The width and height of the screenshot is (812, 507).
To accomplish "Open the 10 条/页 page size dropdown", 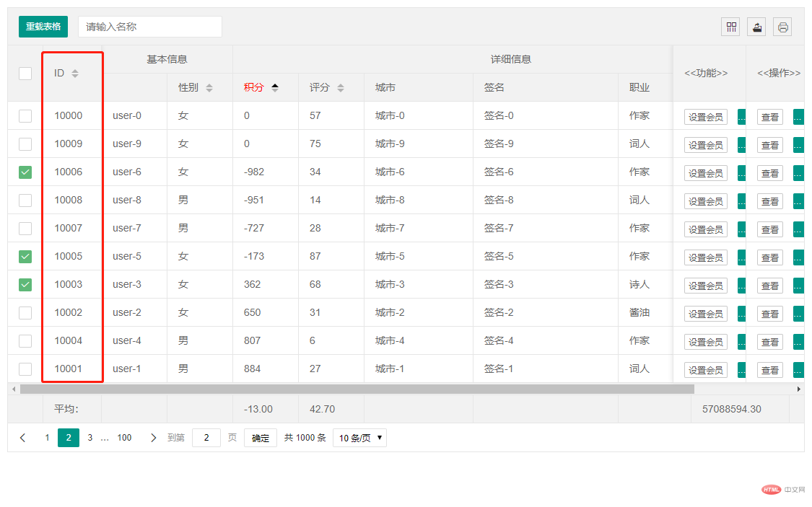I will (360, 438).
